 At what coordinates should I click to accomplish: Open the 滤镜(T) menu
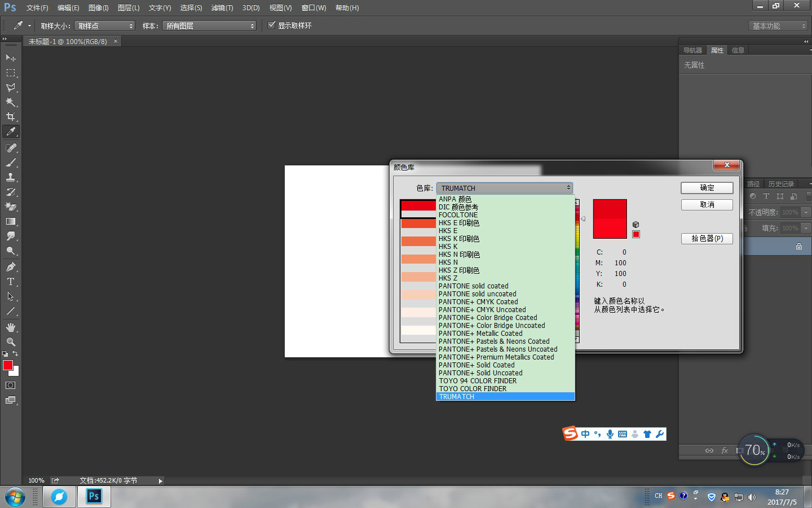(x=222, y=8)
